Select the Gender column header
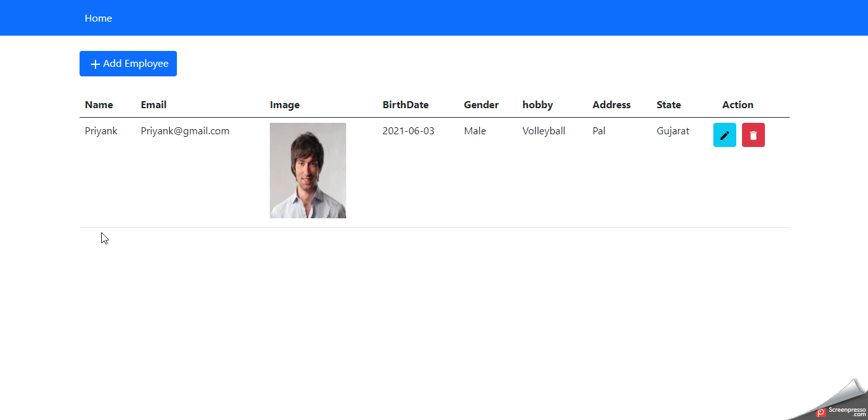Screen dimensions: 868x420 point(480,104)
